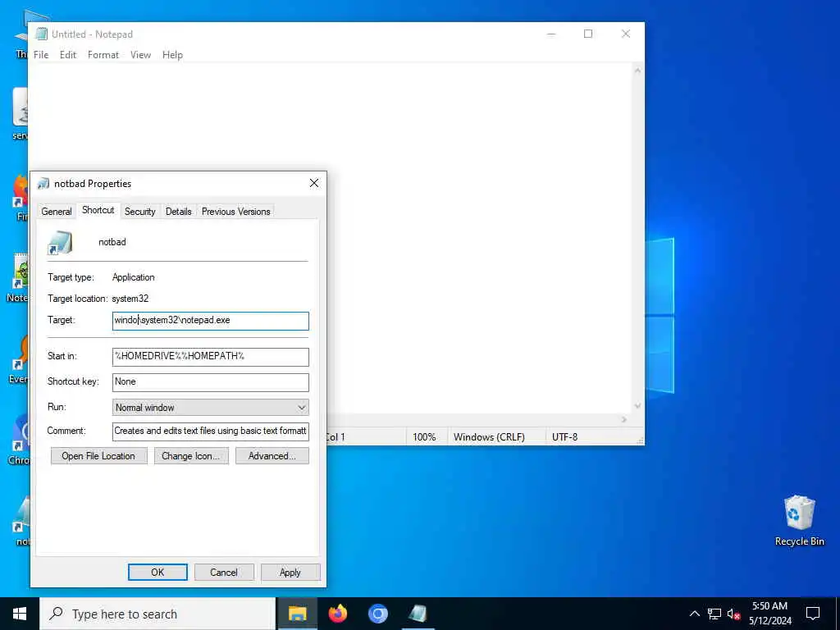Screen dimensions: 840x630
Task: Open the notification center icon
Action: [813, 614]
